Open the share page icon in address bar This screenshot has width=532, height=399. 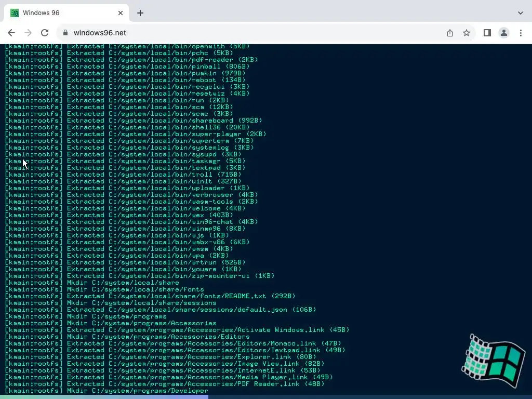[450, 33]
